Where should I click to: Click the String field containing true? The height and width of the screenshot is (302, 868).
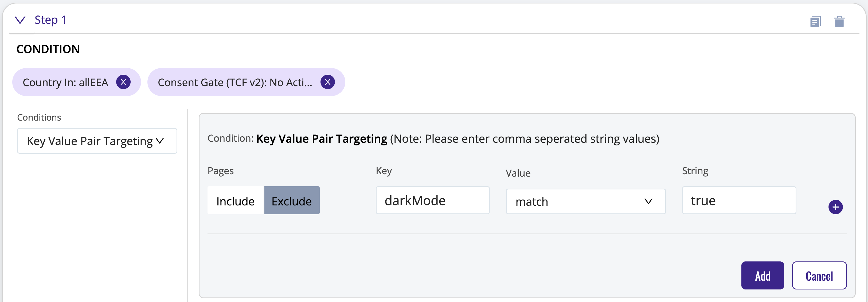[739, 200]
